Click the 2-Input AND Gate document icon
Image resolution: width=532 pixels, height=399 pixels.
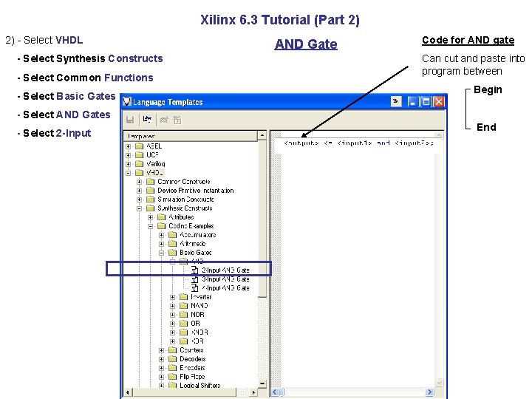tap(195, 270)
